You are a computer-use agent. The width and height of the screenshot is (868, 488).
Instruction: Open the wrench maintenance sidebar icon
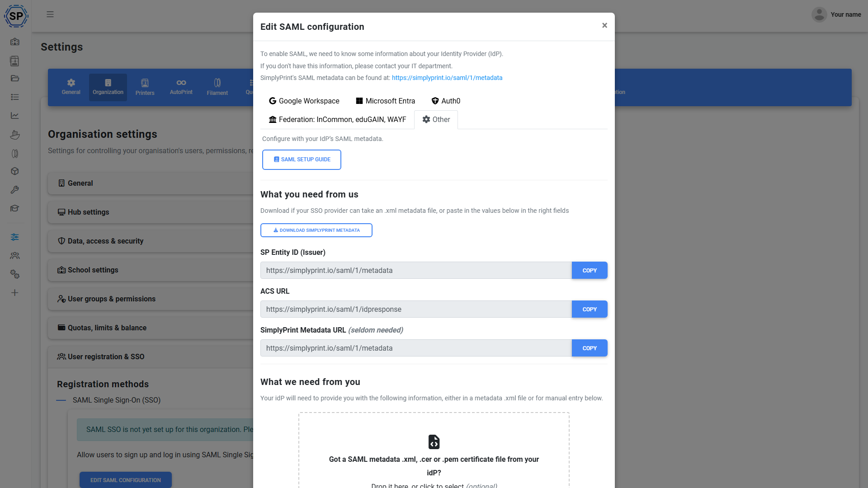[x=15, y=190]
